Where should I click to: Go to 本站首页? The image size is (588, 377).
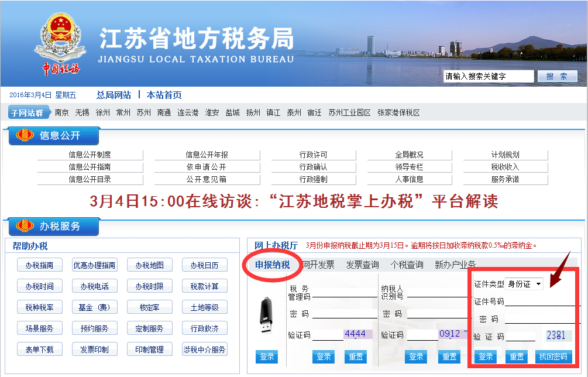[x=164, y=95]
